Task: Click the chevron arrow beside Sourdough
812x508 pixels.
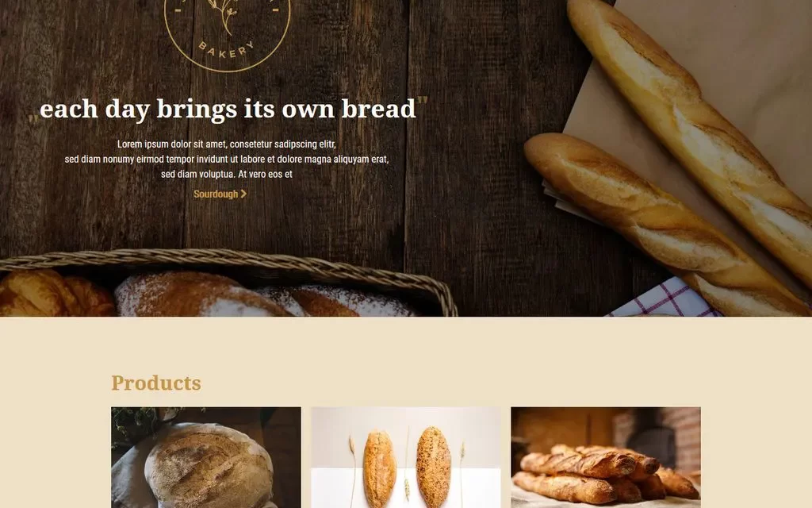Action: (x=243, y=194)
